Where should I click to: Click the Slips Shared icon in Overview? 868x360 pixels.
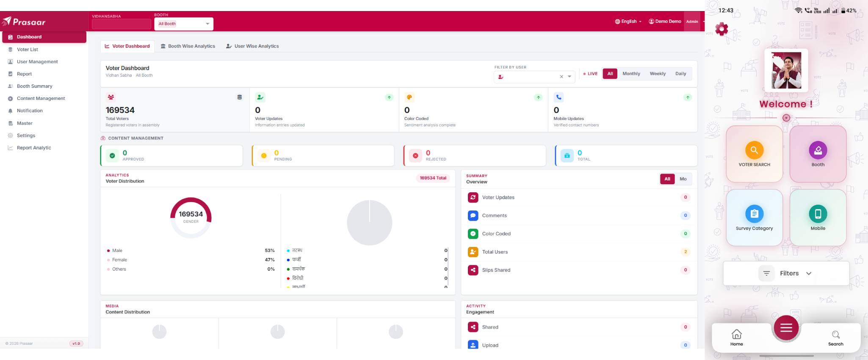(x=473, y=270)
